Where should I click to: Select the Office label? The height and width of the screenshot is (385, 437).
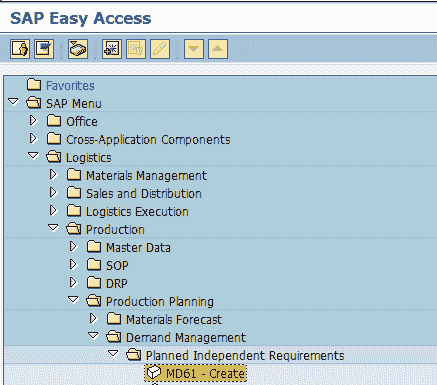click(82, 122)
